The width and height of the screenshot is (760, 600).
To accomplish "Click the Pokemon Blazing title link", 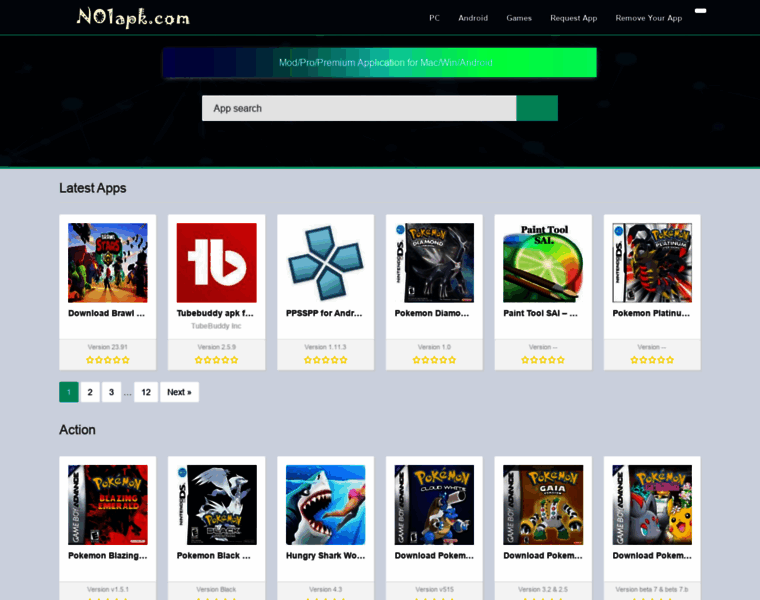I will click(x=108, y=555).
